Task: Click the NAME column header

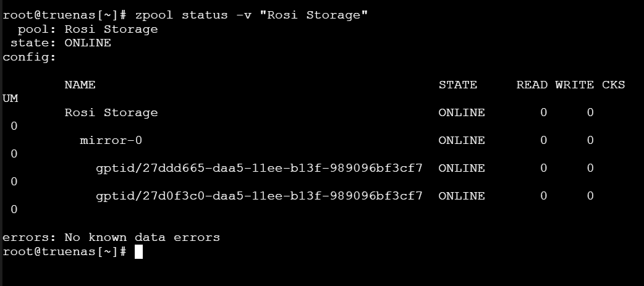Action: click(x=80, y=85)
